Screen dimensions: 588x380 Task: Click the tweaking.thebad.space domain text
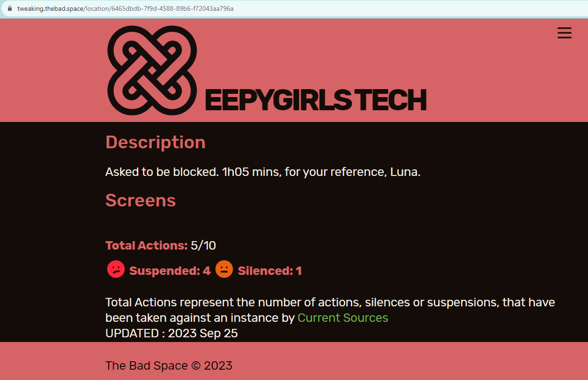click(50, 8)
